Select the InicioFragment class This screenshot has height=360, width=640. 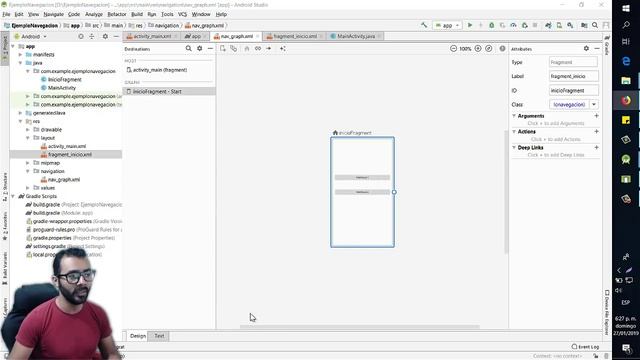tap(65, 80)
